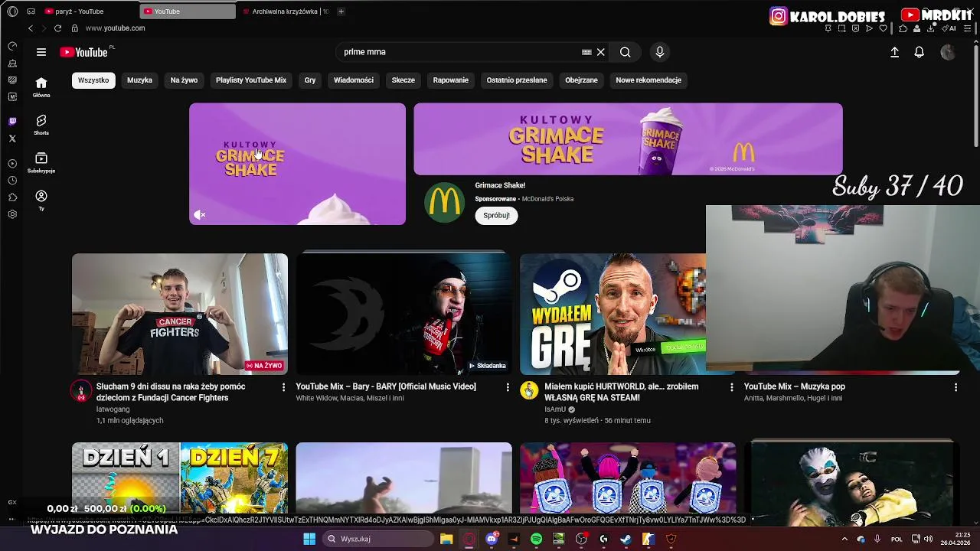Open Miałem kupić HURTWORLD video title

[622, 393]
